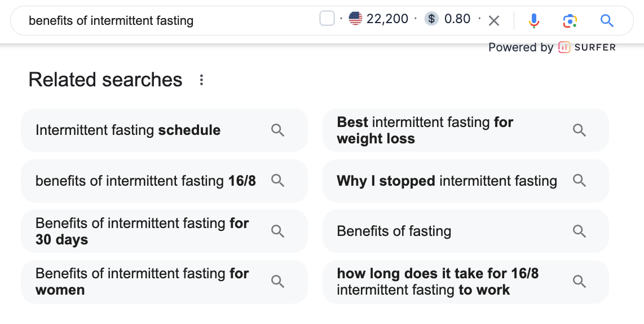The height and width of the screenshot is (324, 644).
Task: Click the voice search microphone icon
Action: point(533,21)
